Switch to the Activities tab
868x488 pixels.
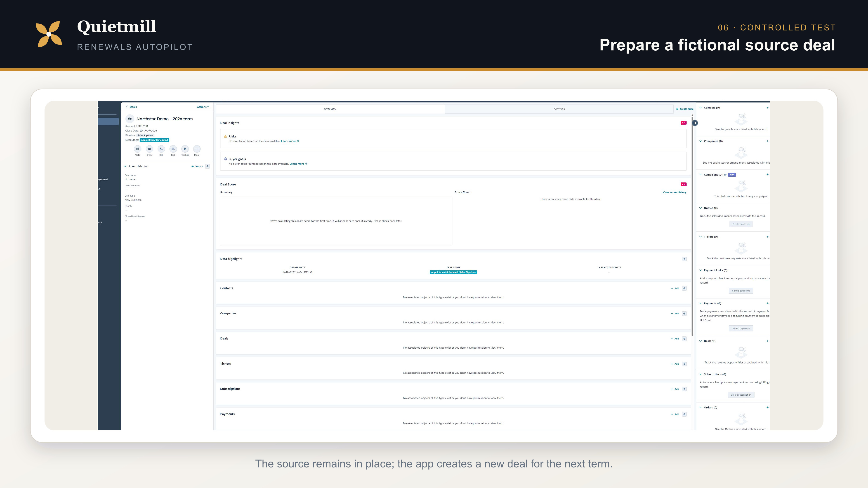point(559,109)
